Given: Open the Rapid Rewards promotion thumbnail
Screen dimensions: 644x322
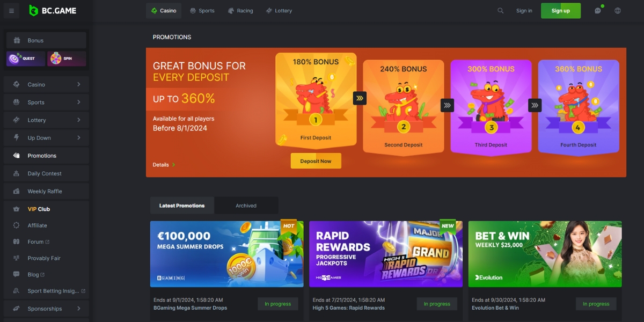Looking at the screenshot, I should click(386, 254).
